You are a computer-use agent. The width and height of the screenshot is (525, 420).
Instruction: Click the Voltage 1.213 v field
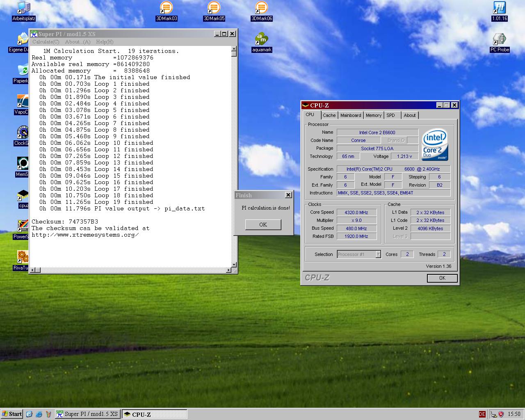[x=404, y=156]
